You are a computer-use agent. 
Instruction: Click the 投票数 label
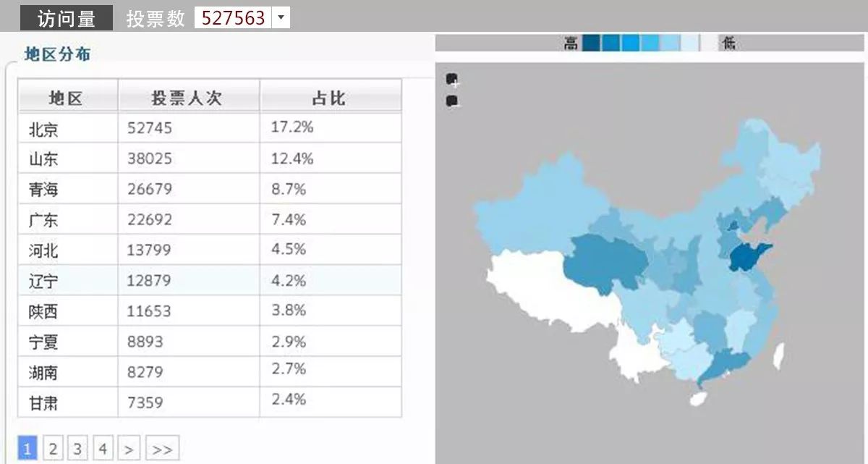[x=156, y=19]
